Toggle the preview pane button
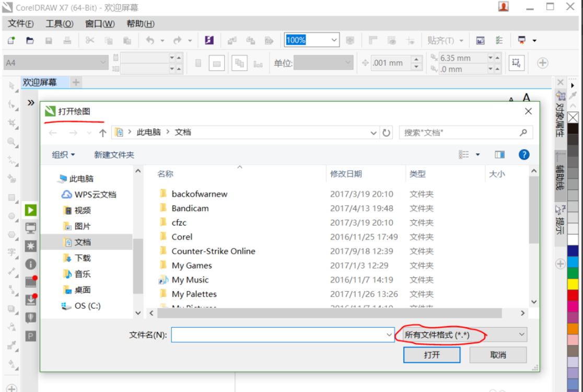Image resolution: width=583 pixels, height=392 pixels. click(500, 155)
